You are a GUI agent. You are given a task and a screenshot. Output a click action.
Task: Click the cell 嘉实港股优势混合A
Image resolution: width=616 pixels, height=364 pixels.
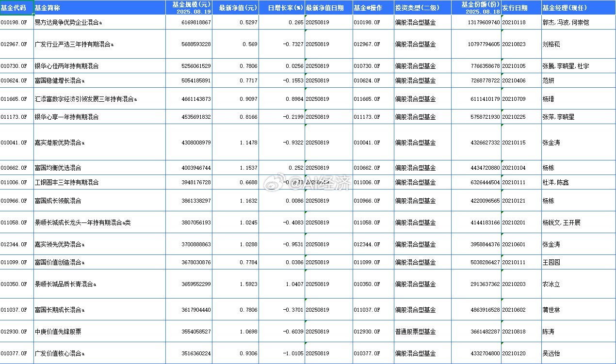pyautogui.click(x=99, y=142)
